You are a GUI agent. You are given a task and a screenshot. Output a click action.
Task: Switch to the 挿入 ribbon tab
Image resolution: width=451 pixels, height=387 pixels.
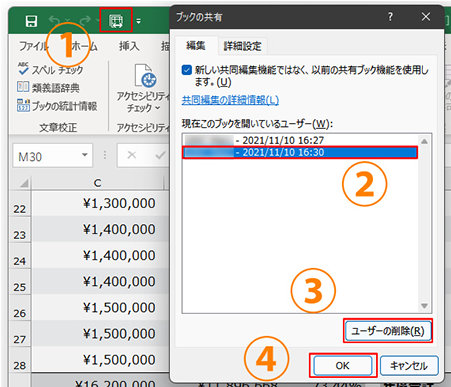[129, 46]
